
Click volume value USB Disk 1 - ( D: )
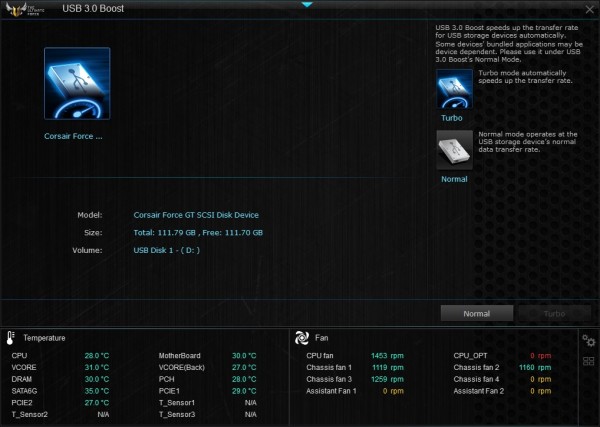coord(166,250)
